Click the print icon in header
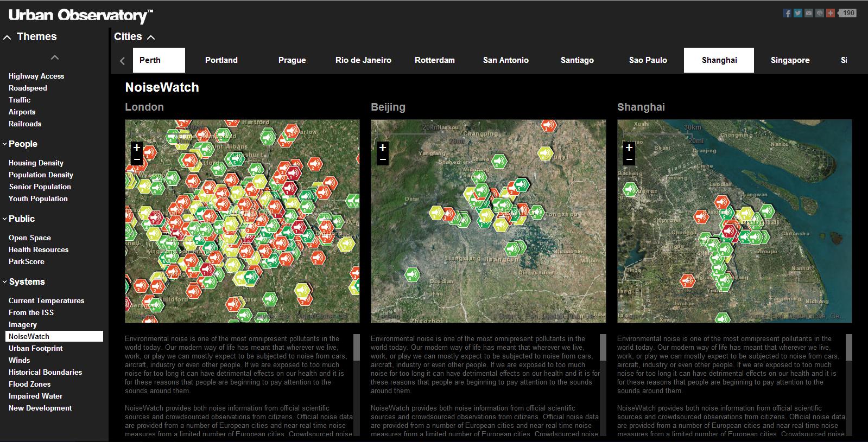The image size is (868, 442). [819, 13]
